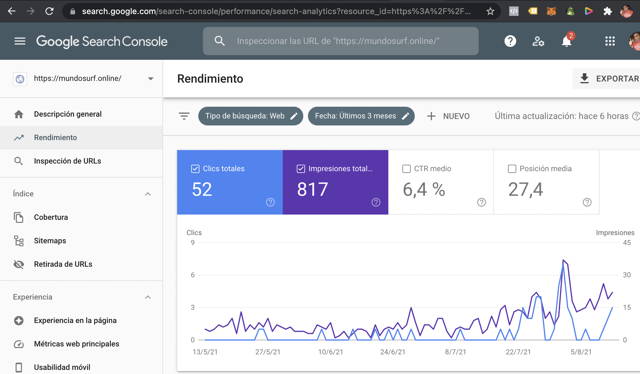640x374 pixels.
Task: Click the filter list icon
Action: coord(184,116)
